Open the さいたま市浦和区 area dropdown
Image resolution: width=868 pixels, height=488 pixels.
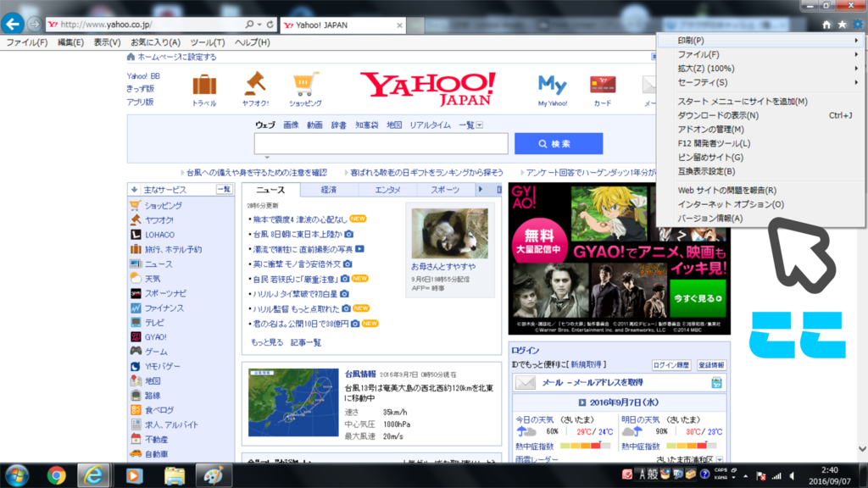[719, 460]
